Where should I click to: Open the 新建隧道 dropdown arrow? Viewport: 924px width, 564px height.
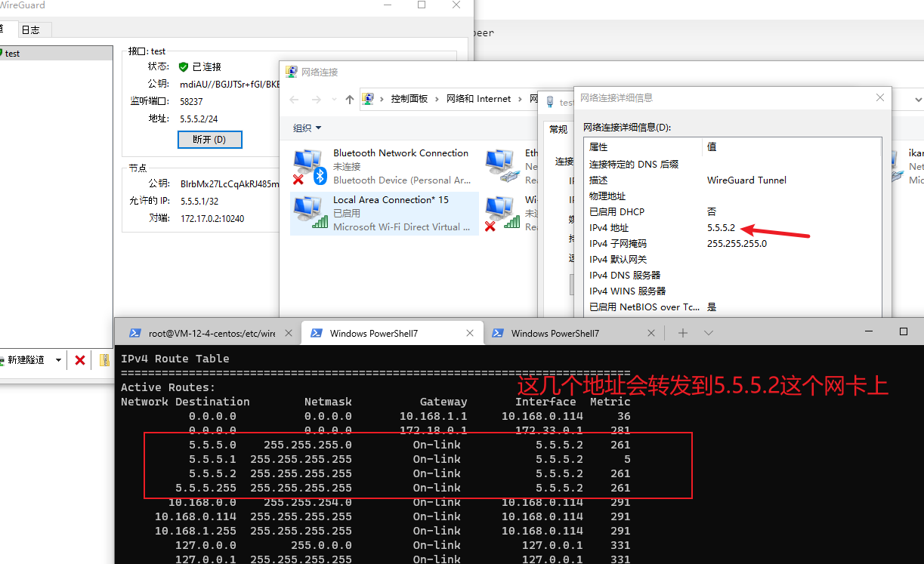coord(58,360)
